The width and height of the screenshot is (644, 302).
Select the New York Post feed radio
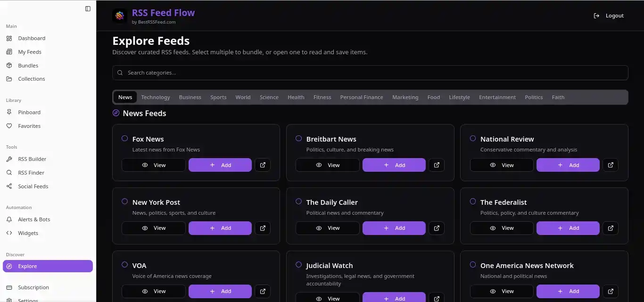pos(124,201)
